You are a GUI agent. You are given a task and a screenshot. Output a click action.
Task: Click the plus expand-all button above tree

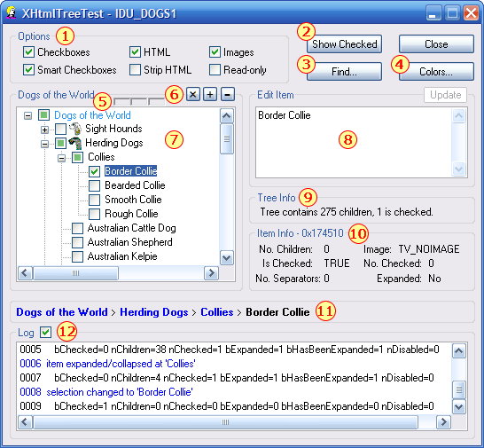click(210, 94)
